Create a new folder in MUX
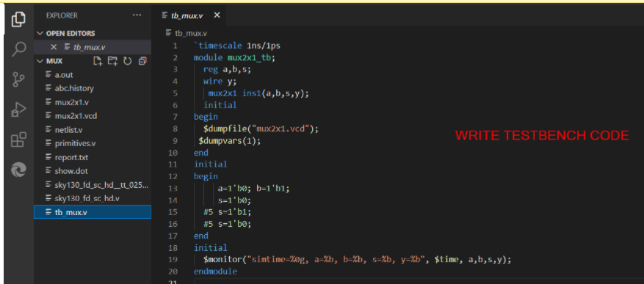 click(112, 61)
